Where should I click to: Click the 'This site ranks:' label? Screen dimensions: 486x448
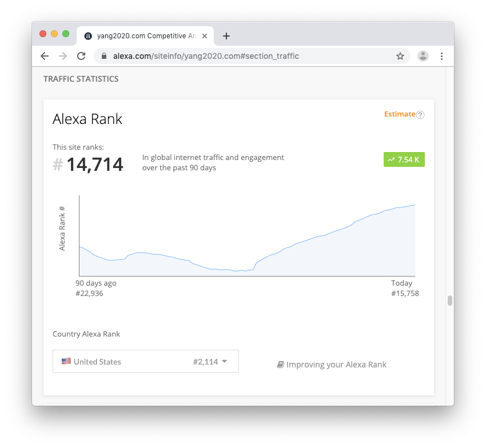pyautogui.click(x=78, y=147)
